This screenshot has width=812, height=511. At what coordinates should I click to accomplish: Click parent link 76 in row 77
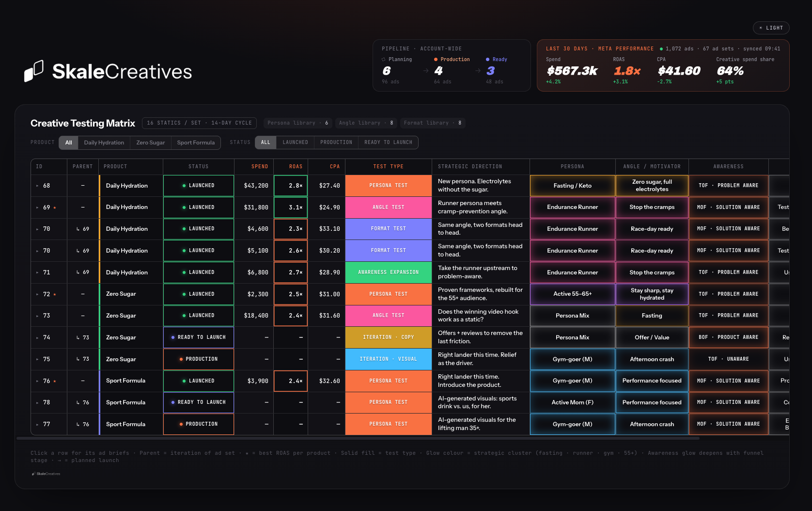83,424
